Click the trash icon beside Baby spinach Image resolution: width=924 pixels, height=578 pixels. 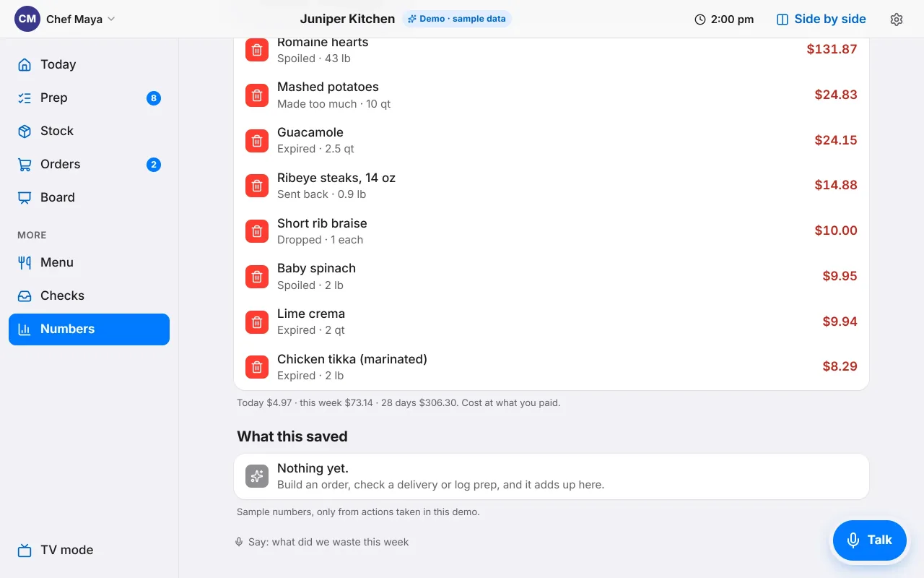coord(257,277)
